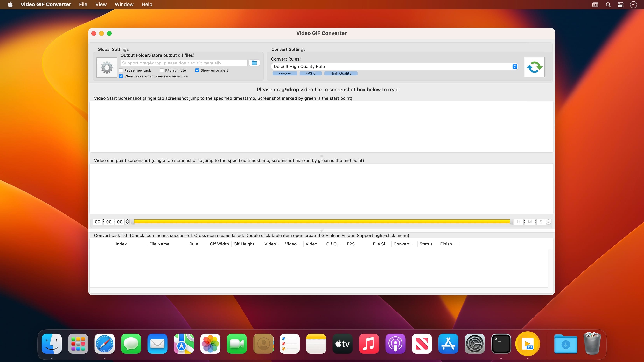Open System Settings from the Dock
Image resolution: width=644 pixels, height=362 pixels.
click(x=474, y=344)
